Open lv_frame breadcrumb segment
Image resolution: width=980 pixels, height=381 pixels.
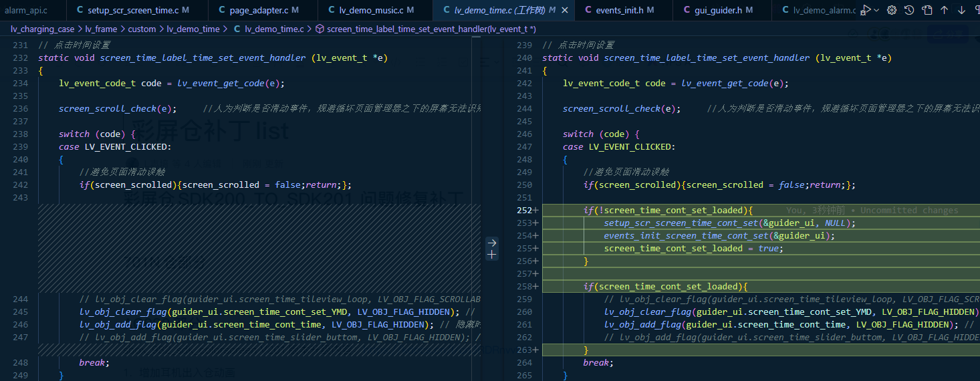pos(101,29)
